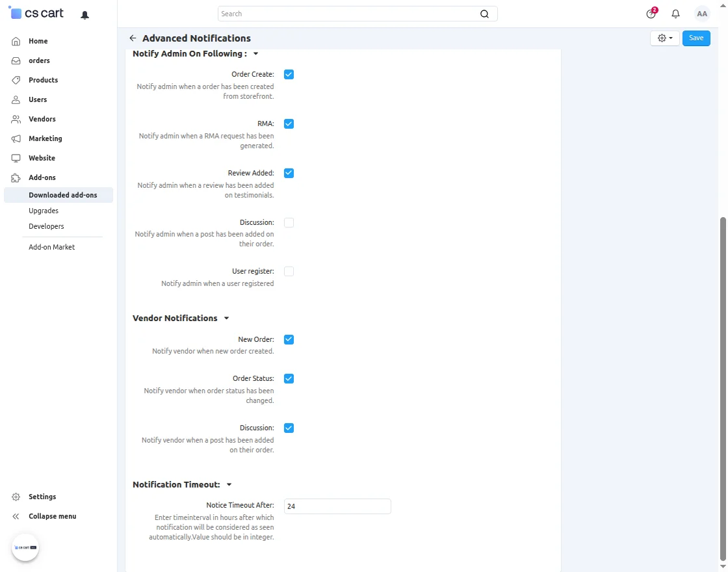Enable admin Discussion notification checkbox
The width and height of the screenshot is (728, 572).
[x=289, y=222]
